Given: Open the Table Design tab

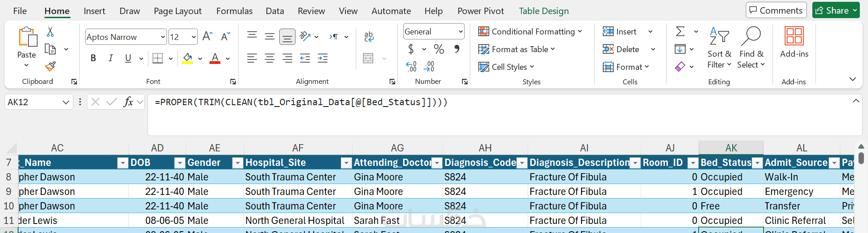Looking at the screenshot, I should click(x=544, y=11).
